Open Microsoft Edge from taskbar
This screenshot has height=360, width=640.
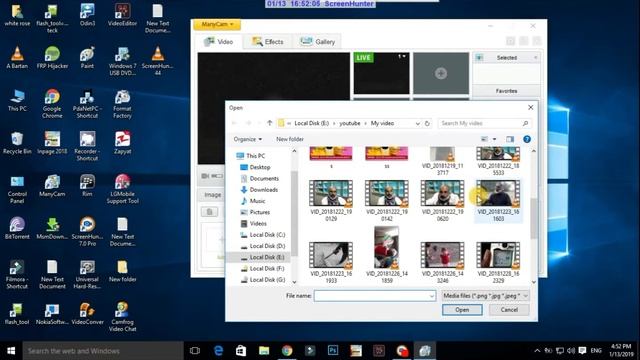[218, 351]
